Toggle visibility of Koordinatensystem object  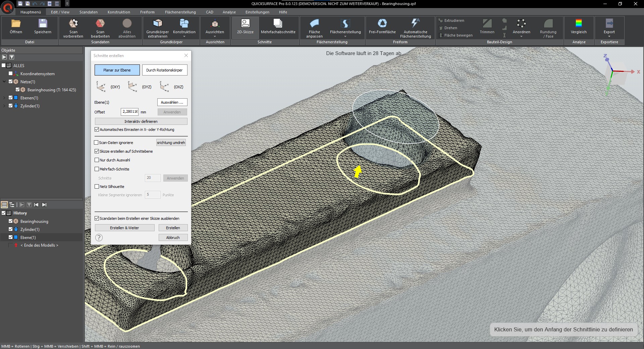(x=10, y=73)
